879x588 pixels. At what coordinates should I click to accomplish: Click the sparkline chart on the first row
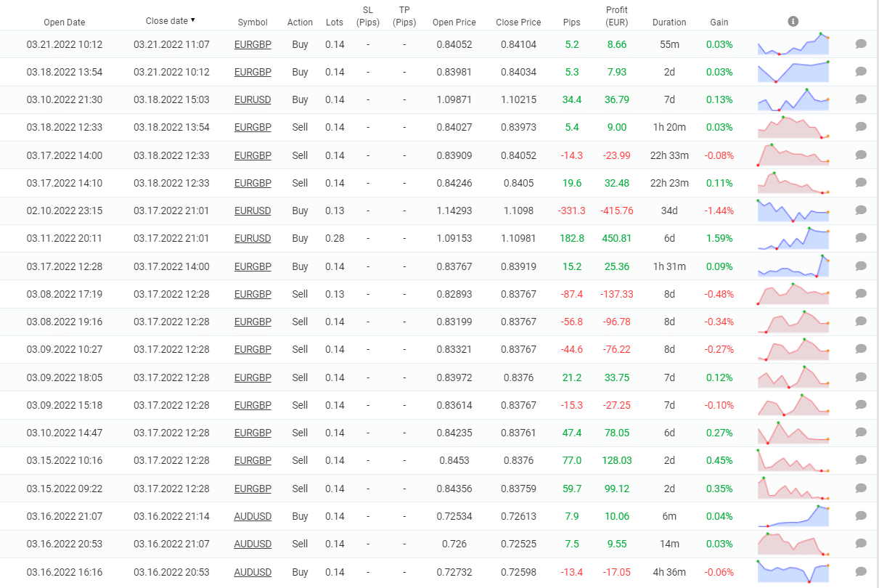click(793, 44)
